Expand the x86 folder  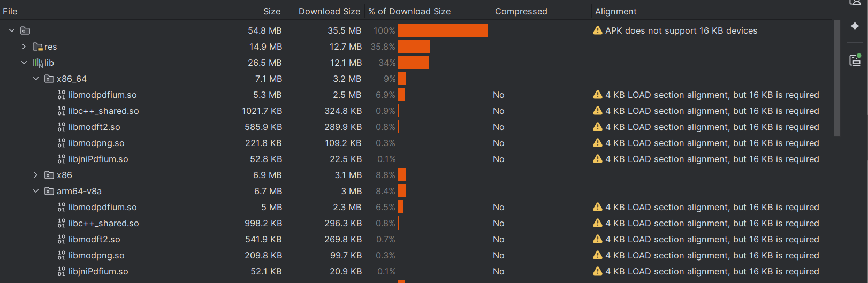[36, 175]
